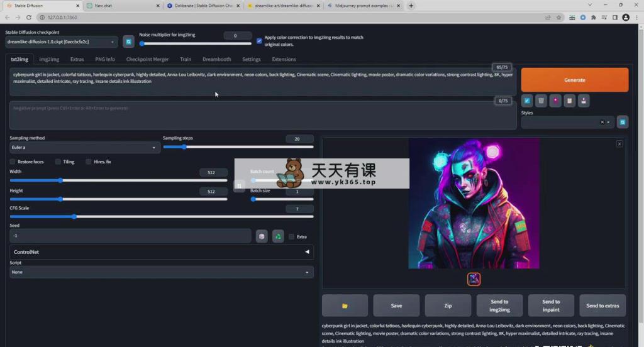Image resolution: width=644 pixels, height=347 pixels.
Task: Open a new browser tab
Action: click(411, 6)
